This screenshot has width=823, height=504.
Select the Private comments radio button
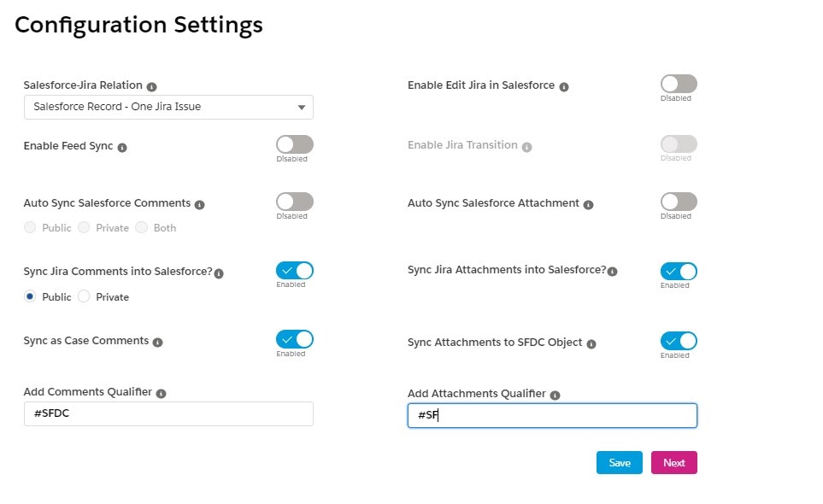[x=84, y=296]
